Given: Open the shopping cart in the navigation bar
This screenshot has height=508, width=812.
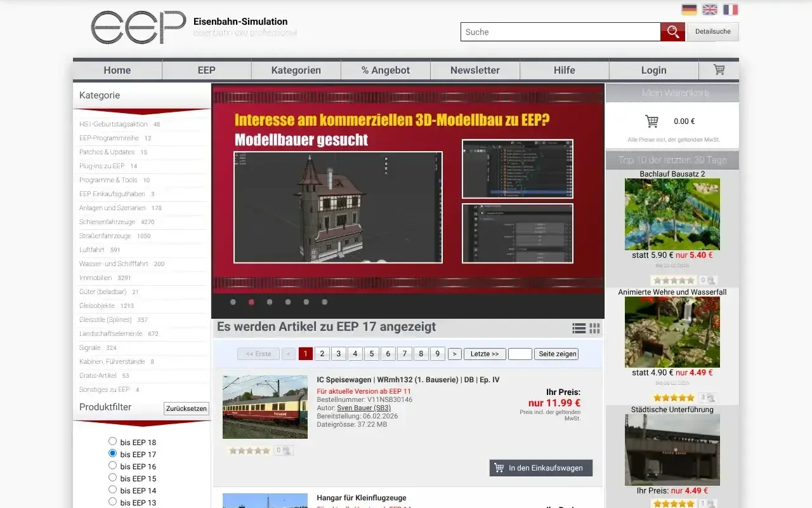Looking at the screenshot, I should tap(718, 70).
